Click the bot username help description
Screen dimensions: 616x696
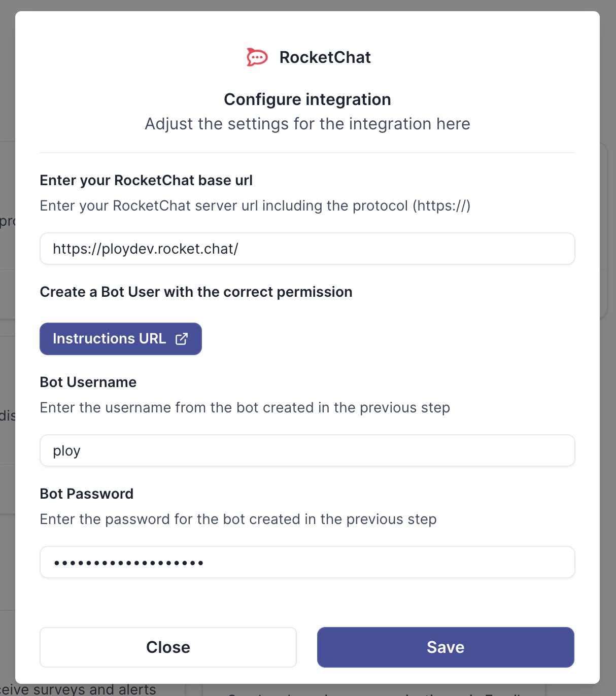[245, 408]
